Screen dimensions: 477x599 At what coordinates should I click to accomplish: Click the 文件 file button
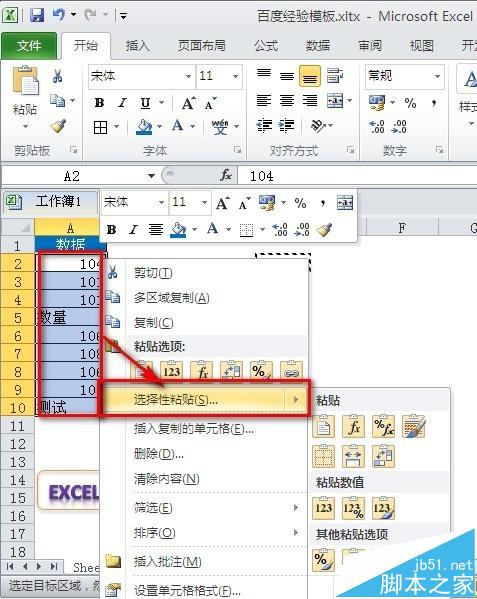click(x=29, y=46)
